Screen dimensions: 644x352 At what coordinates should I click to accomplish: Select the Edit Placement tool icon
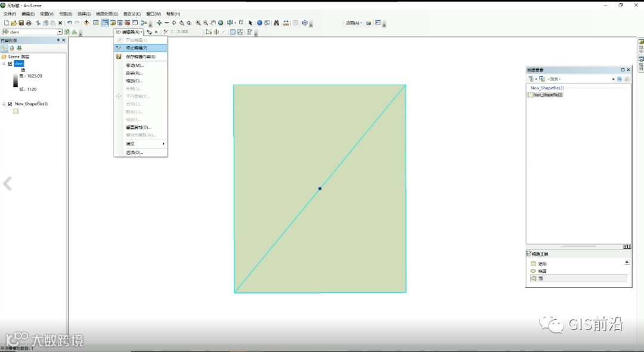coord(149,32)
